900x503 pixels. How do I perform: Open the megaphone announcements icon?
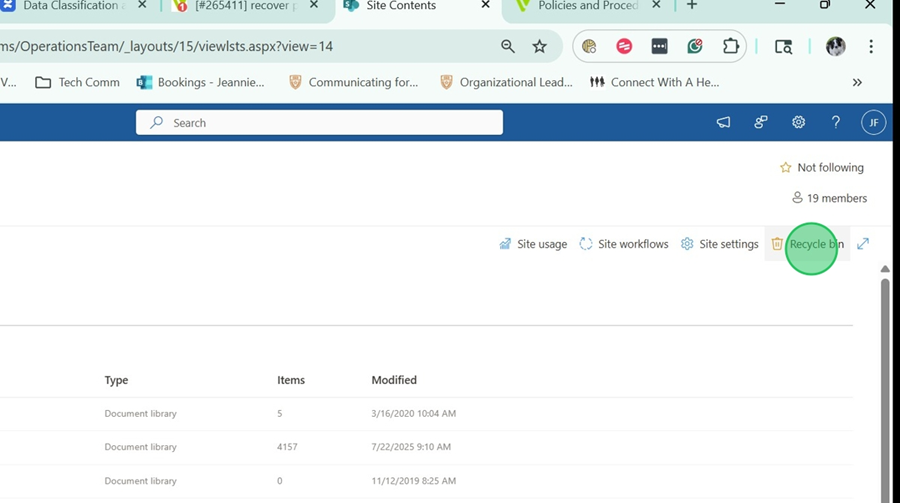pos(723,122)
